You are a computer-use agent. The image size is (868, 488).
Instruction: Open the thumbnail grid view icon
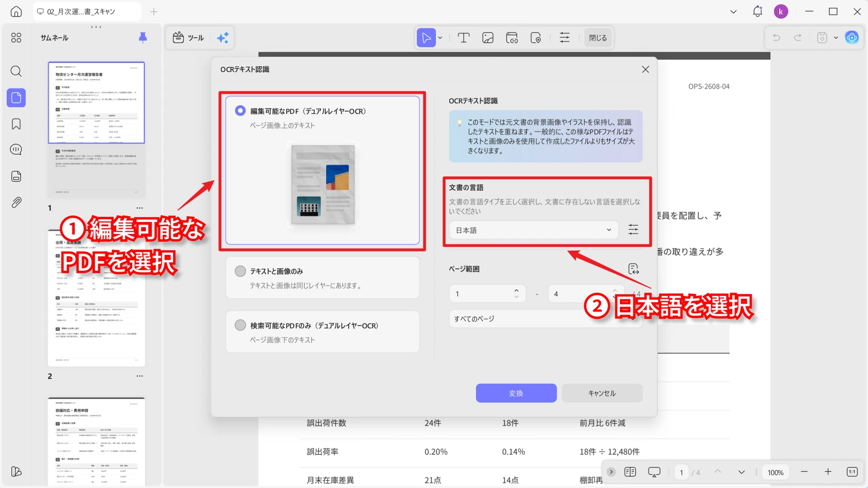(16, 38)
